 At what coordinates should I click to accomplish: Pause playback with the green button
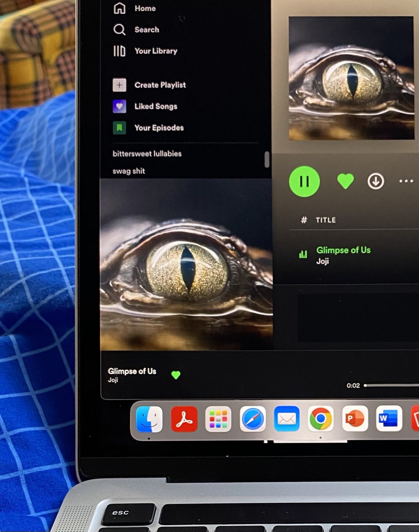[305, 181]
